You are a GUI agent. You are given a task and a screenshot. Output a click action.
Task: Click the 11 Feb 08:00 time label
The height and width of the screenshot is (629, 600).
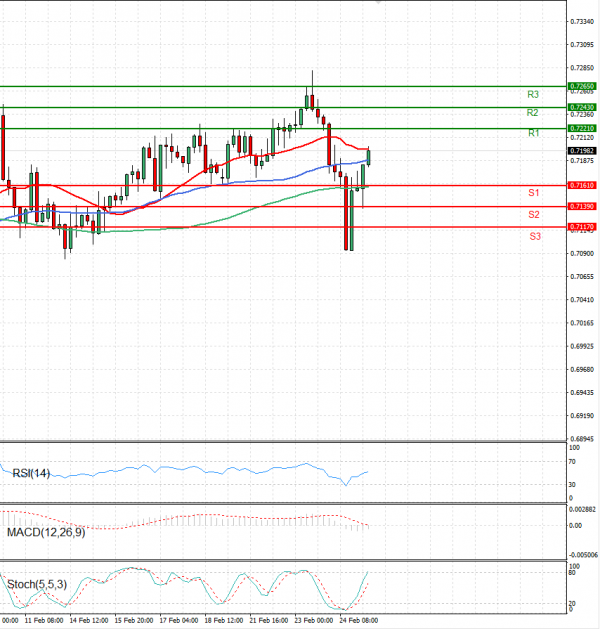click(x=44, y=620)
